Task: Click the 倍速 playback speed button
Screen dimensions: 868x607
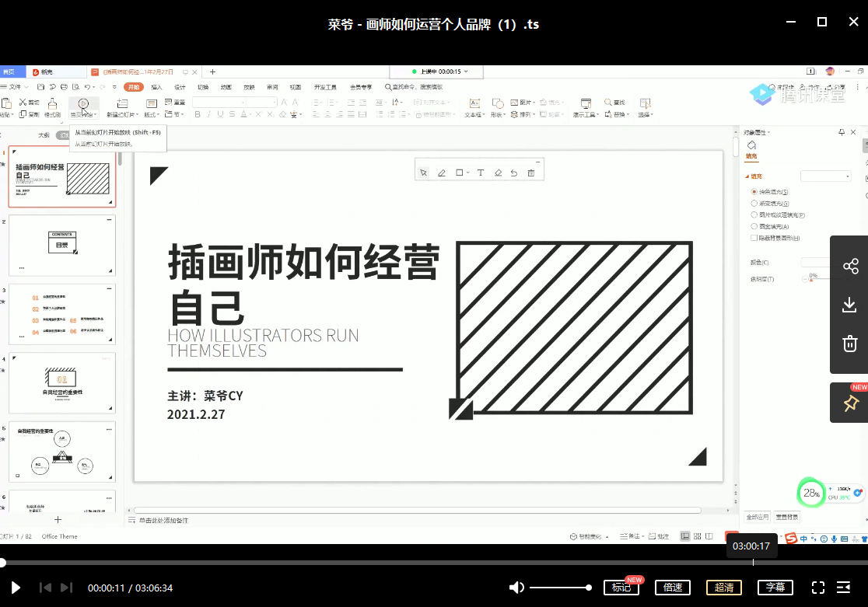Action: 673,588
